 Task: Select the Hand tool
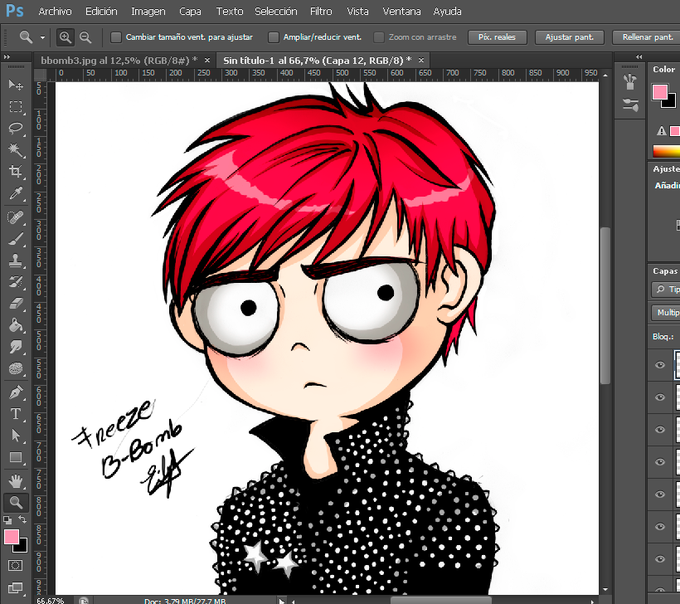pyautogui.click(x=16, y=481)
